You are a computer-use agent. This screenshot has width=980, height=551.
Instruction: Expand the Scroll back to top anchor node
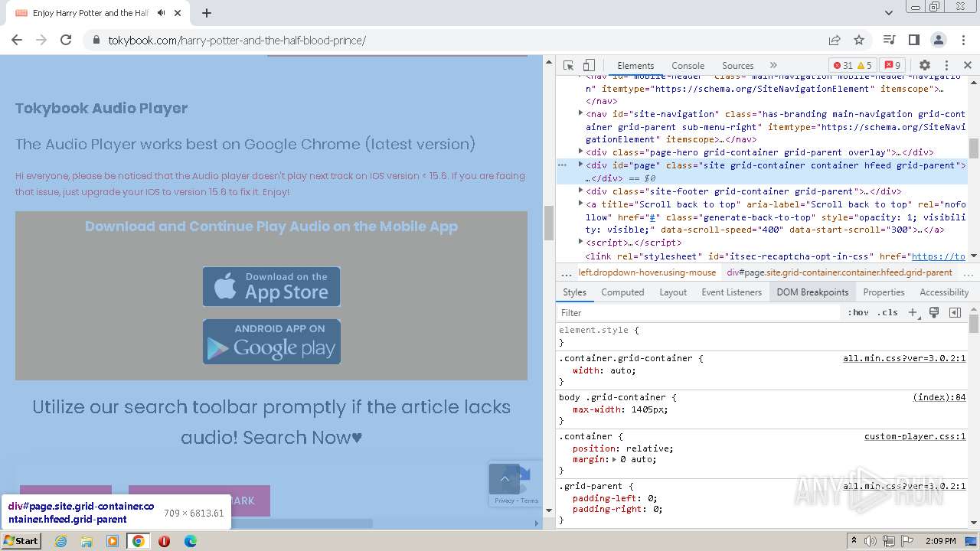580,204
